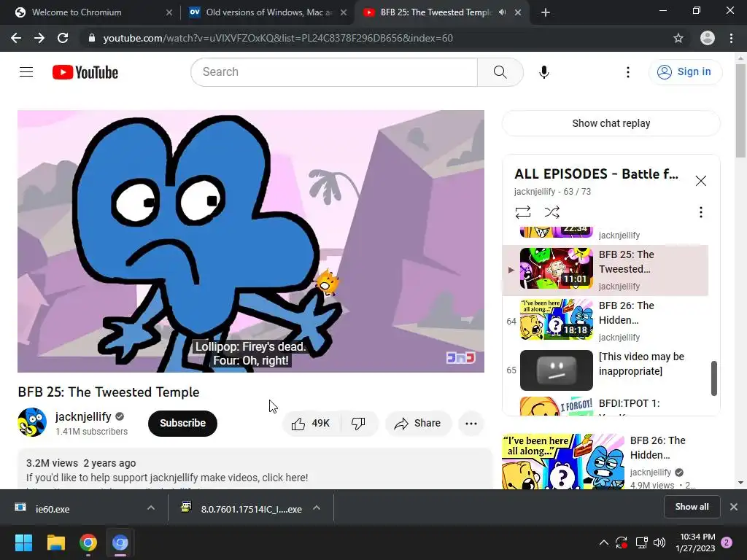747x560 pixels.
Task: Open network status tray icon
Action: pyautogui.click(x=642, y=542)
